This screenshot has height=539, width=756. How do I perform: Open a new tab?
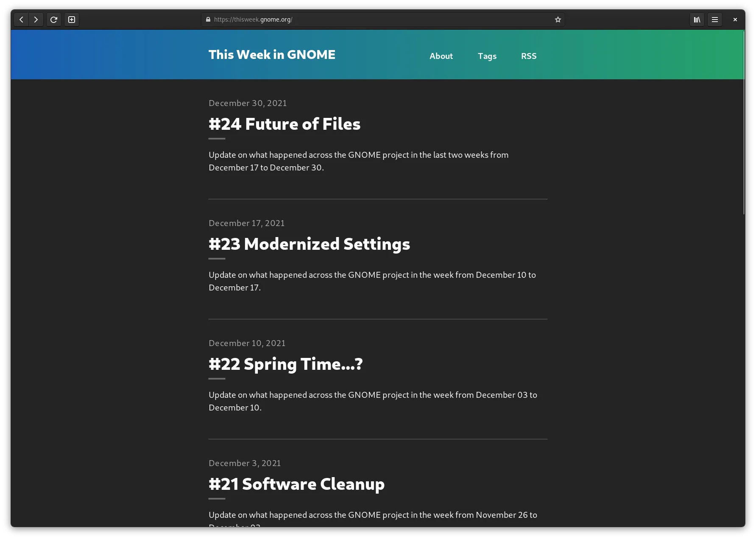coord(72,20)
